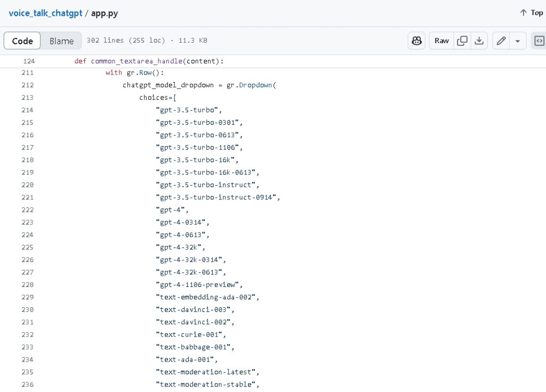Go to voice_talk_chatgpt repository root
The height and width of the screenshot is (392, 546).
point(45,13)
